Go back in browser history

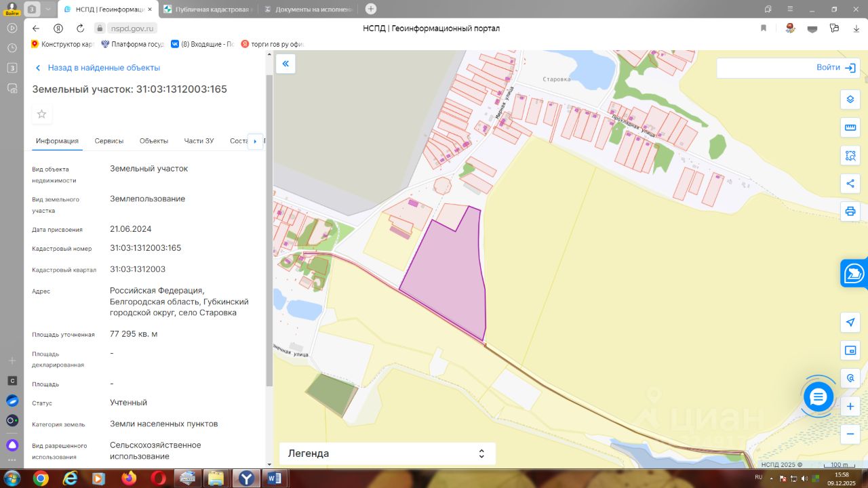pyautogui.click(x=36, y=28)
